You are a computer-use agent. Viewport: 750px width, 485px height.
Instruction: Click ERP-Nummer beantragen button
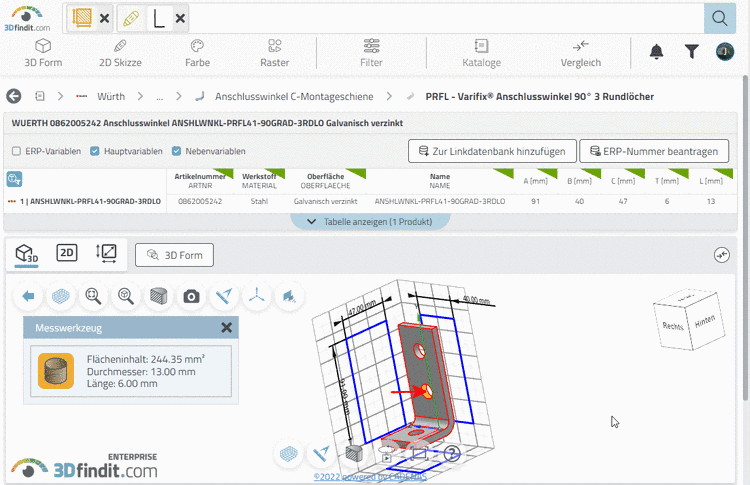tap(654, 151)
